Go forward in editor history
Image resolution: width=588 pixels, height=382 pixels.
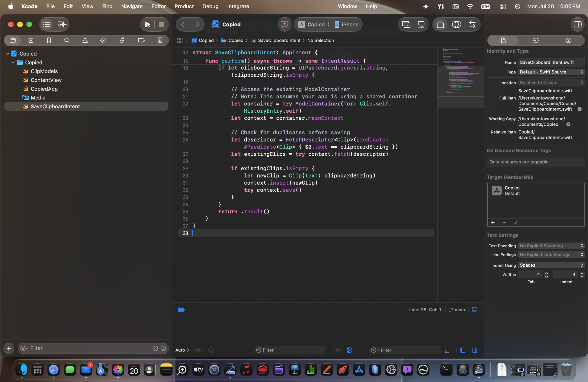coord(197,24)
